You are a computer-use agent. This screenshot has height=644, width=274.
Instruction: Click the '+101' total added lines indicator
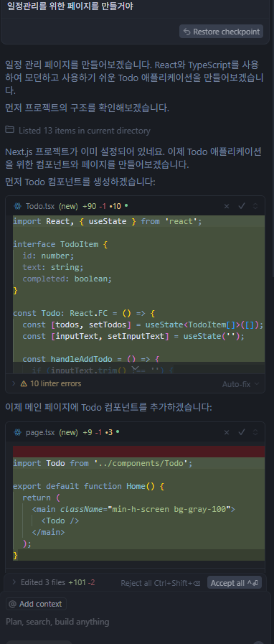77,582
